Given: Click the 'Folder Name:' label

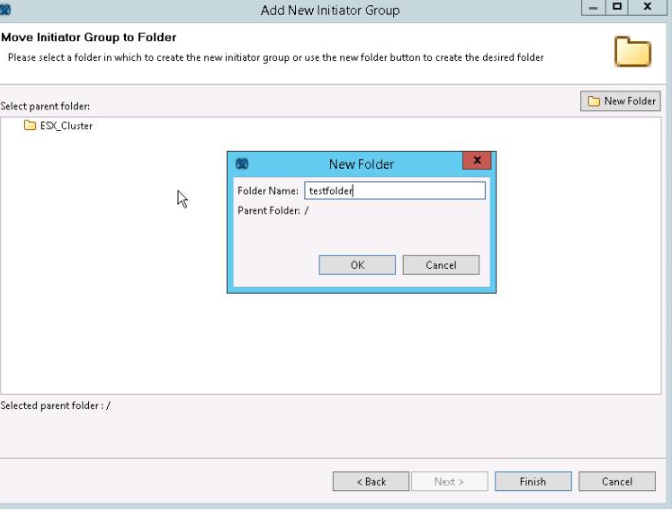Looking at the screenshot, I should tap(268, 191).
